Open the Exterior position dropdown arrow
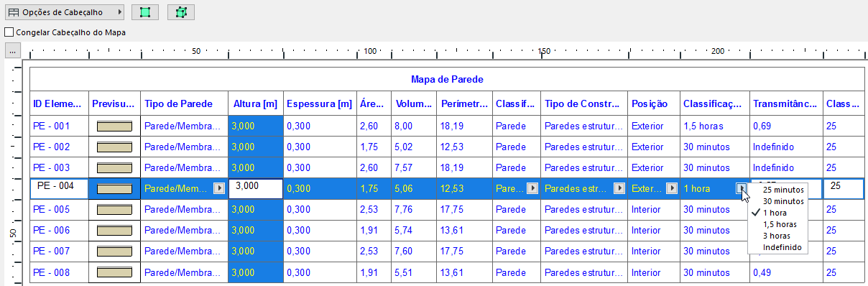 [x=672, y=188]
